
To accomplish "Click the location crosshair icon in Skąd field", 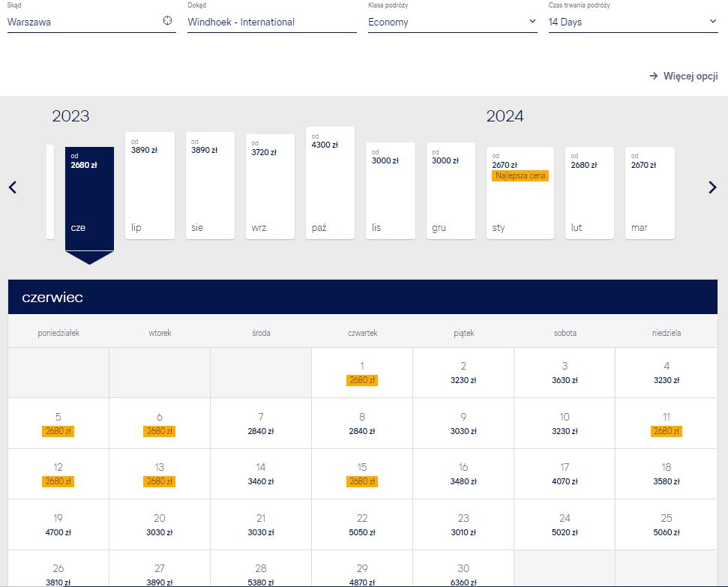I will coord(167,20).
